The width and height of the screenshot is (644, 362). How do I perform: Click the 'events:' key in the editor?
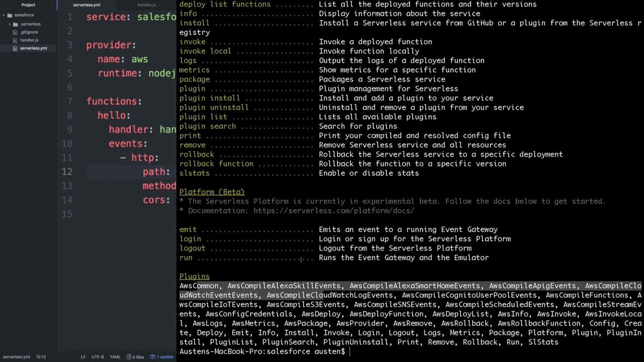(x=128, y=144)
